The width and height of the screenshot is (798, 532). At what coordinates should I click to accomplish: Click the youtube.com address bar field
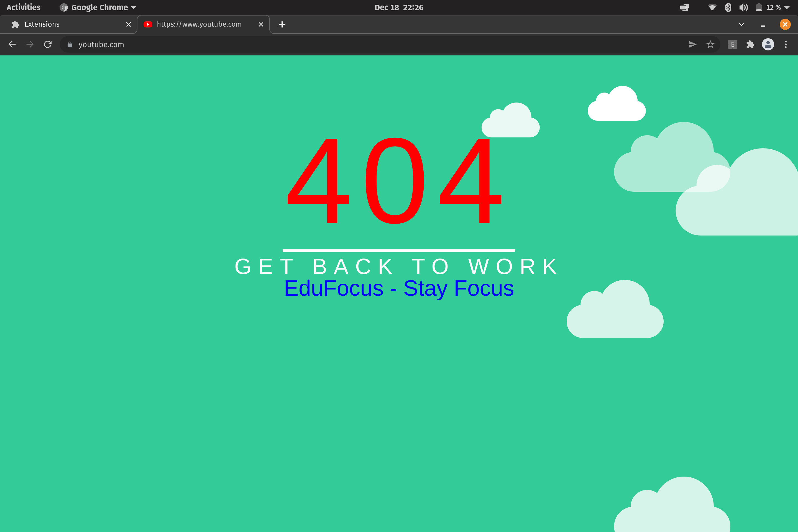click(373, 44)
